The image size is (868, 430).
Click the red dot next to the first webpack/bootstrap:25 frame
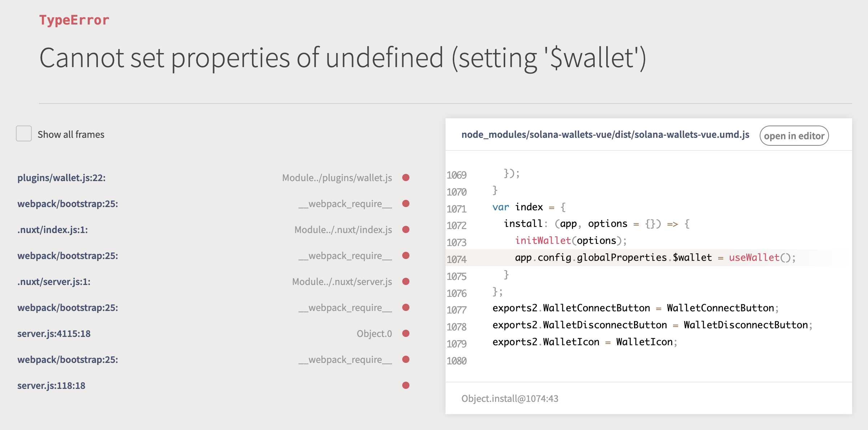(x=406, y=204)
